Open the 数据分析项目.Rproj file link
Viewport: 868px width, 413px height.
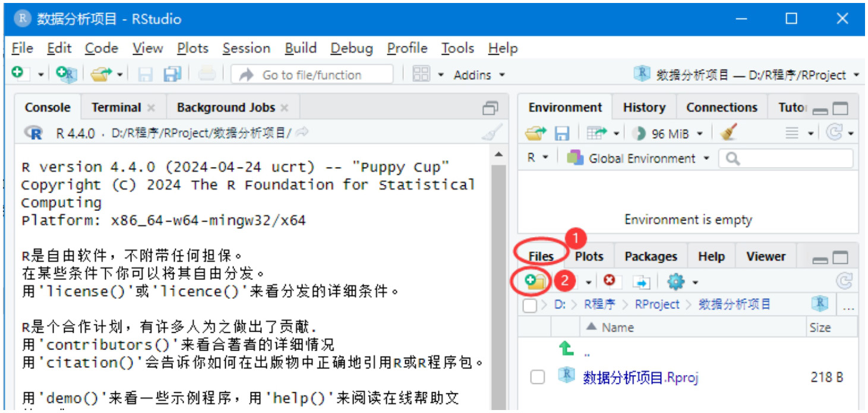point(640,378)
